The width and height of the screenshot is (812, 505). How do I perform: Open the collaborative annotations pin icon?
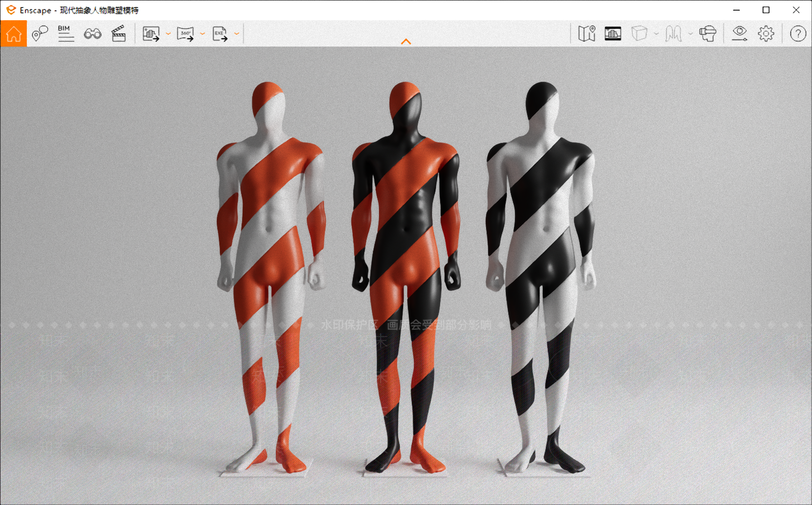40,33
